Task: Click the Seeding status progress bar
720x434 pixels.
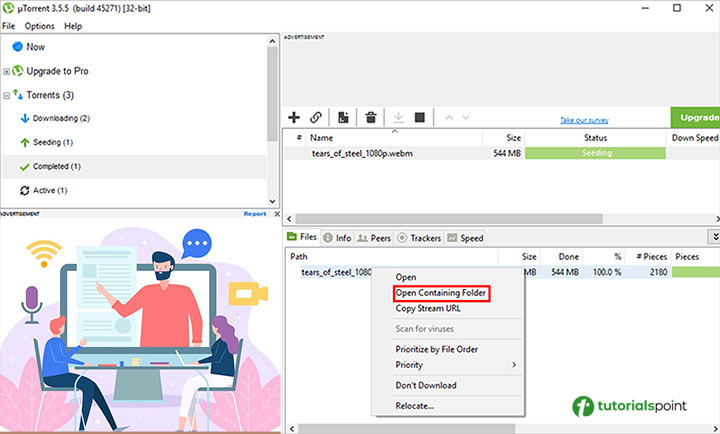Action: pos(596,153)
